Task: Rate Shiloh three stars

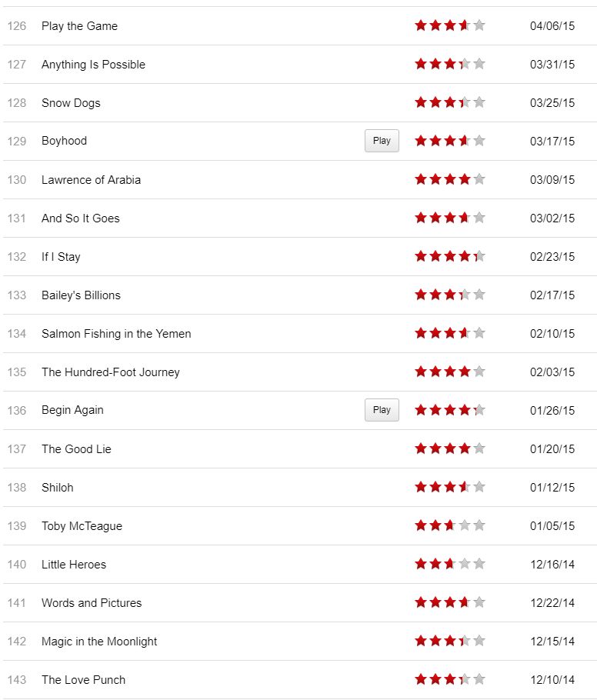Action: (x=450, y=487)
